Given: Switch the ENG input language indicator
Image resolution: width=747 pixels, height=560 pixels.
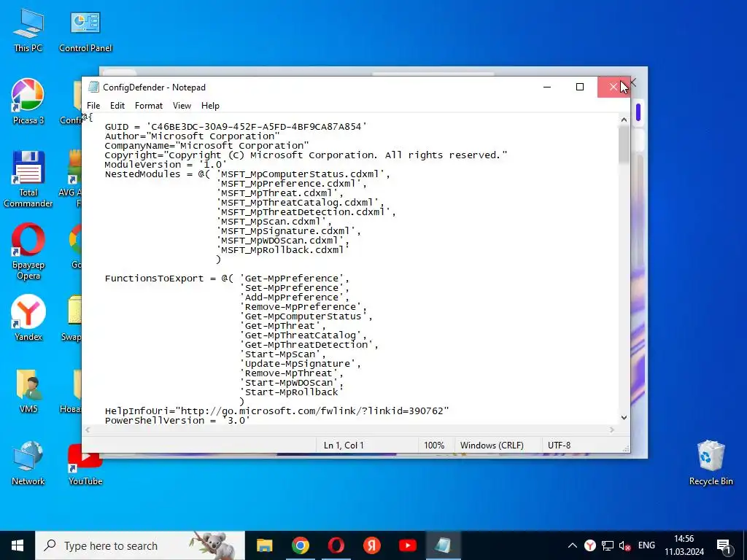Looking at the screenshot, I should pyautogui.click(x=646, y=545).
